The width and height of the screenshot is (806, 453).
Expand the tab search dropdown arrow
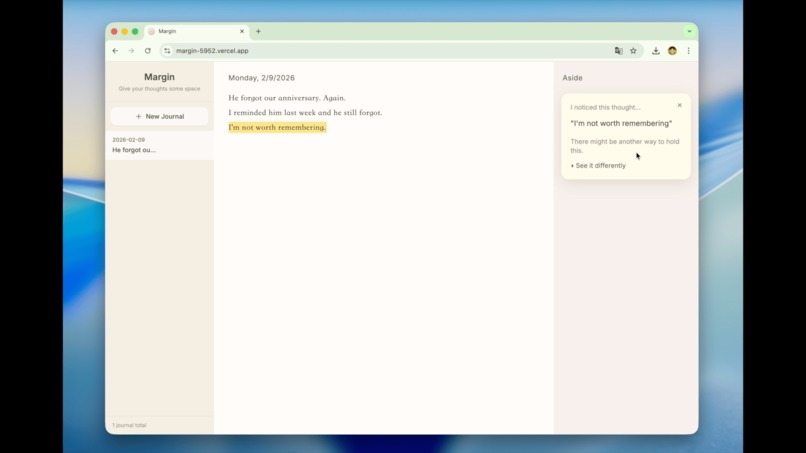click(x=689, y=31)
